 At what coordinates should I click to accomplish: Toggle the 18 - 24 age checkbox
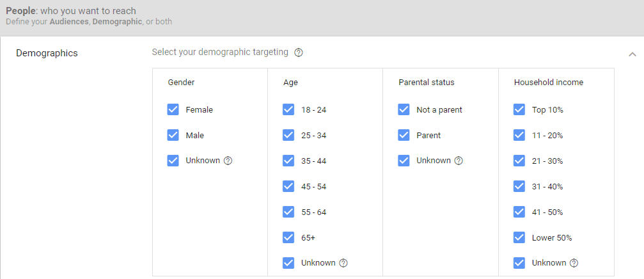pos(288,109)
